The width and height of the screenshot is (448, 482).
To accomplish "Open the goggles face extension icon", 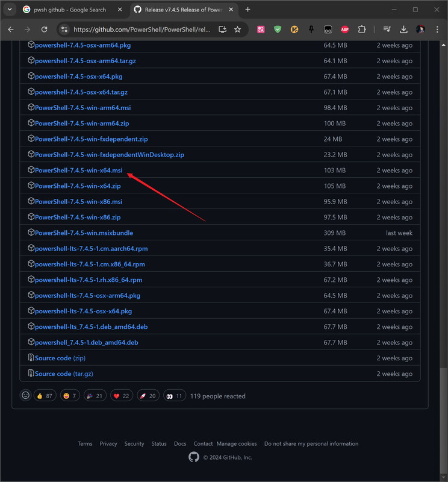I will [x=328, y=30].
